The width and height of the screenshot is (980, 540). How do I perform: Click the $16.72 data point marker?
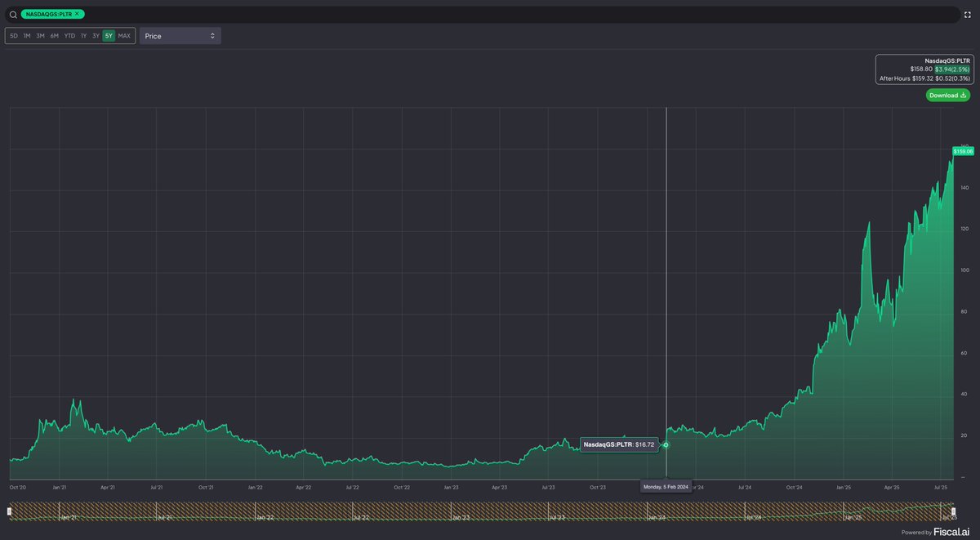tap(666, 444)
